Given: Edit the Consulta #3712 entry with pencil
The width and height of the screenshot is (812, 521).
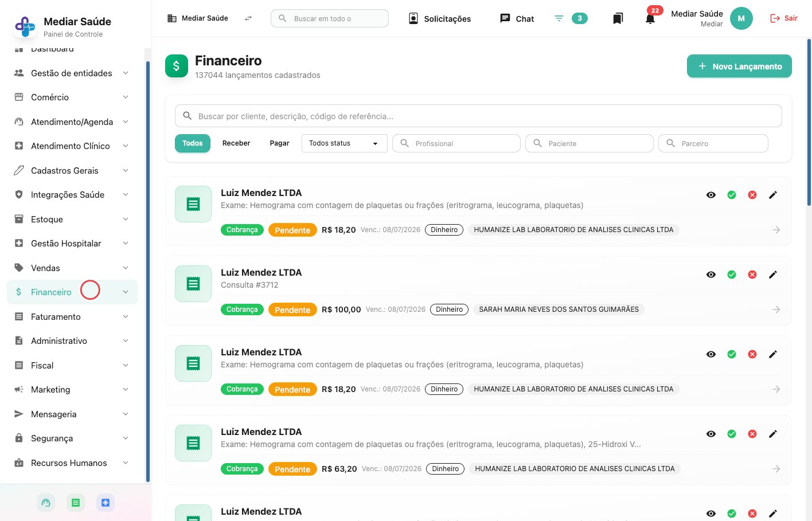Looking at the screenshot, I should coord(773,275).
